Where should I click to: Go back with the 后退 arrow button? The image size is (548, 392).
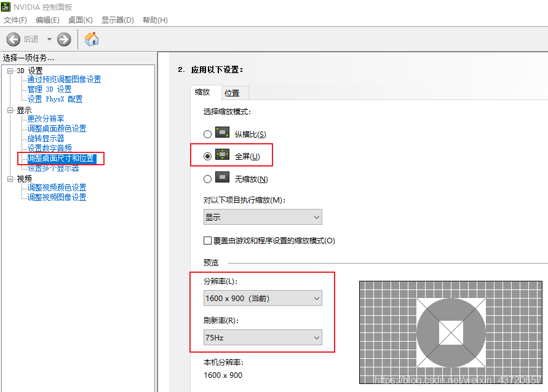click(x=14, y=39)
